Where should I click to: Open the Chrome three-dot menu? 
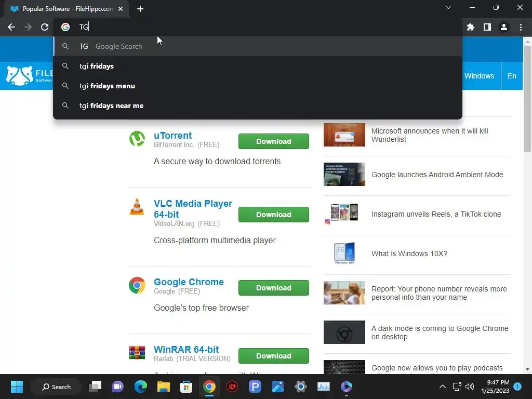tap(521, 27)
